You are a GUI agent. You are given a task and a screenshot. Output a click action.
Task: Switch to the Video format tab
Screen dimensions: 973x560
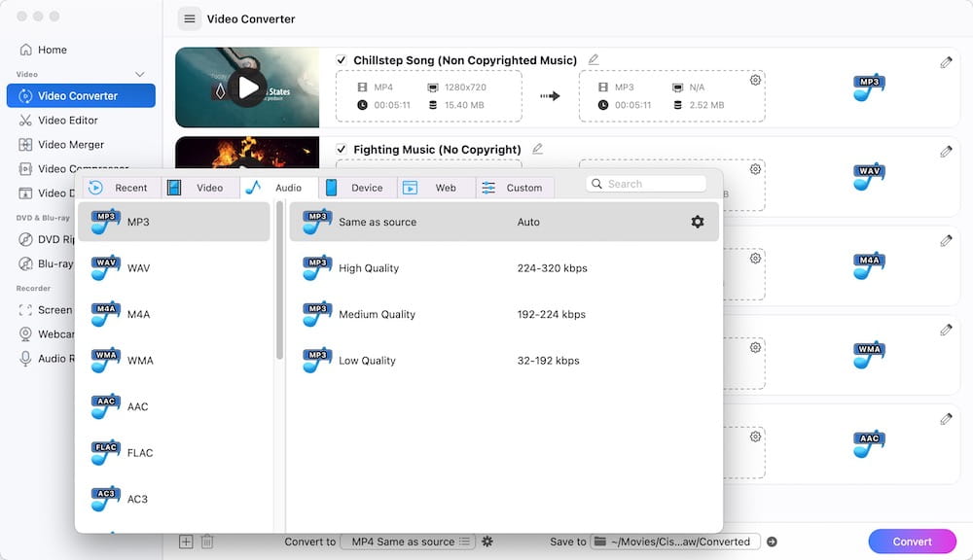pyautogui.click(x=199, y=188)
